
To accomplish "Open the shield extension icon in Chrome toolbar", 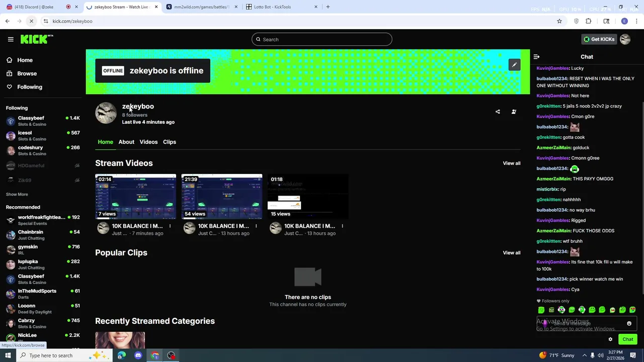I will (576, 21).
